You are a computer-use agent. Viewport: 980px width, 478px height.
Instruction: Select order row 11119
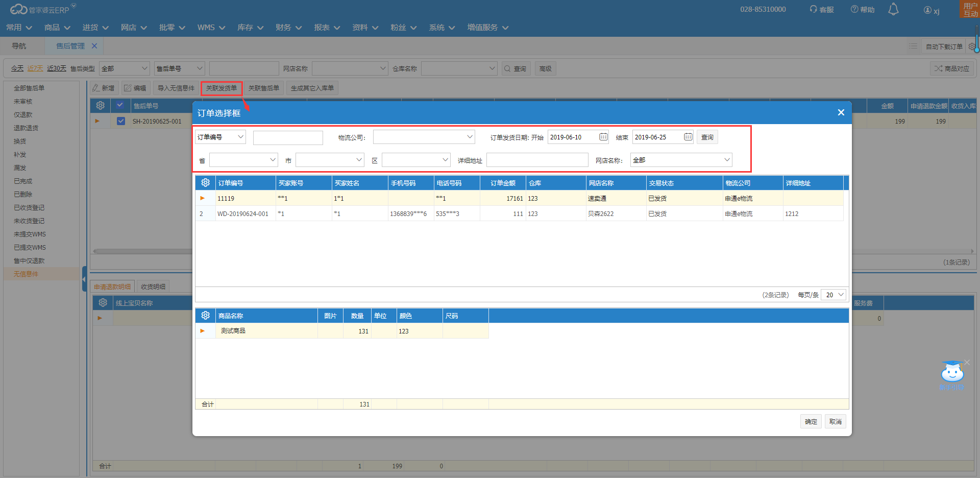pos(519,198)
